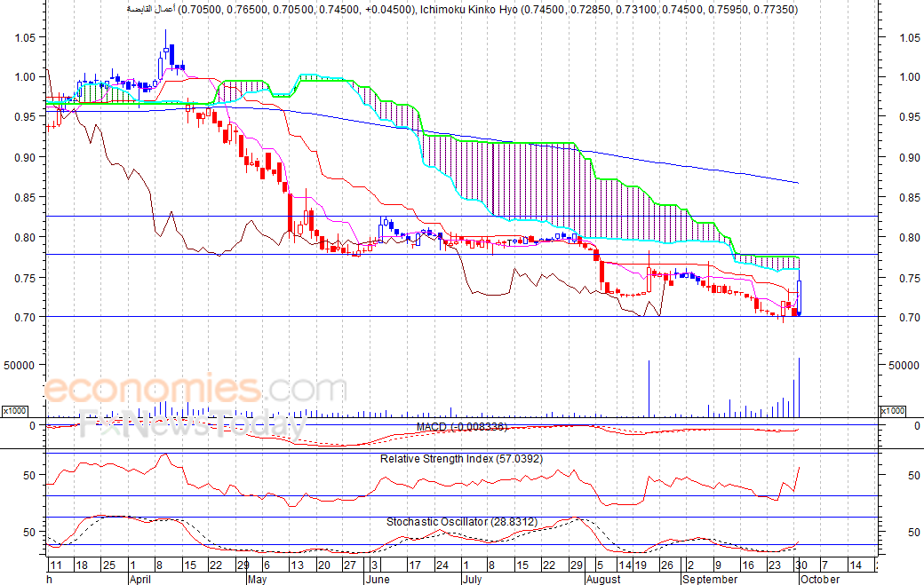Click date label 13 on time axis

298,565
